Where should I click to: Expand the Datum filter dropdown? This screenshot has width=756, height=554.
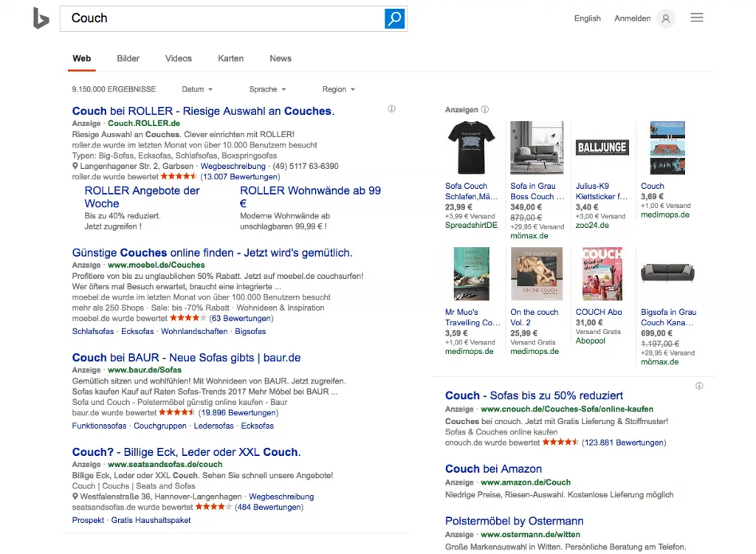pyautogui.click(x=196, y=89)
